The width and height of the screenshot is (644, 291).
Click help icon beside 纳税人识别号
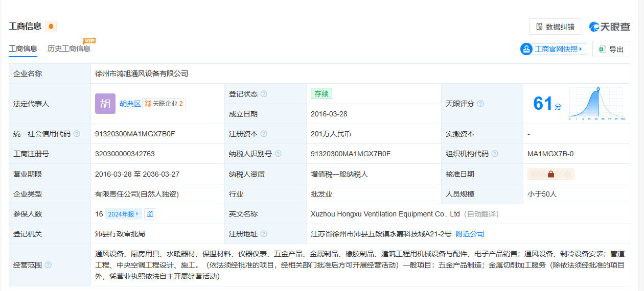coord(278,154)
